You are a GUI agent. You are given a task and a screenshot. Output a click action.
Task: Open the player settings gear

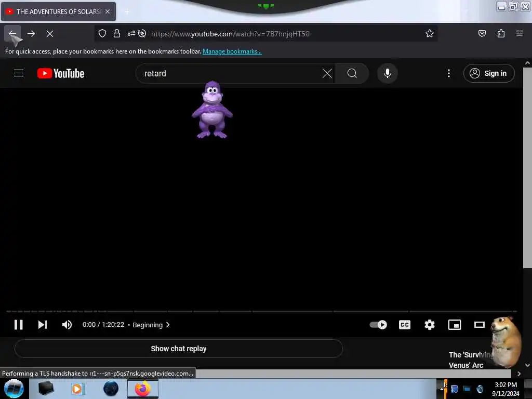click(x=430, y=325)
